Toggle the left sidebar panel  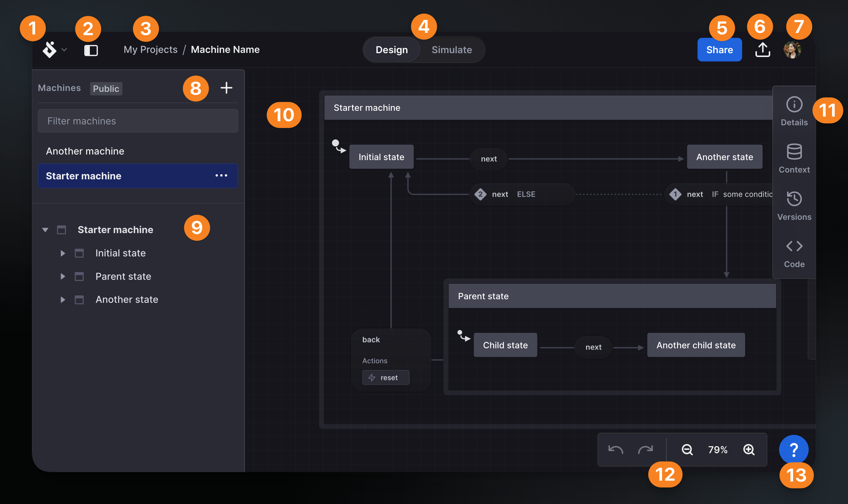(91, 50)
